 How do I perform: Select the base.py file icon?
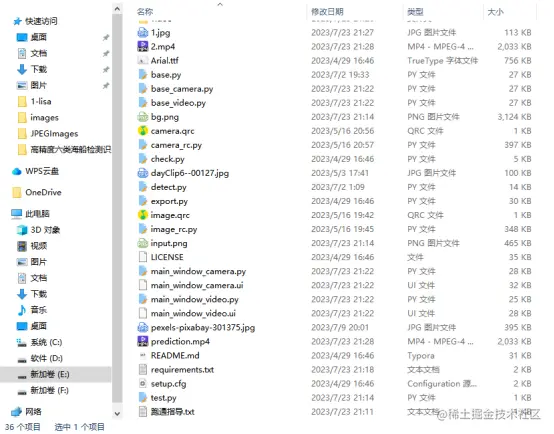point(142,75)
